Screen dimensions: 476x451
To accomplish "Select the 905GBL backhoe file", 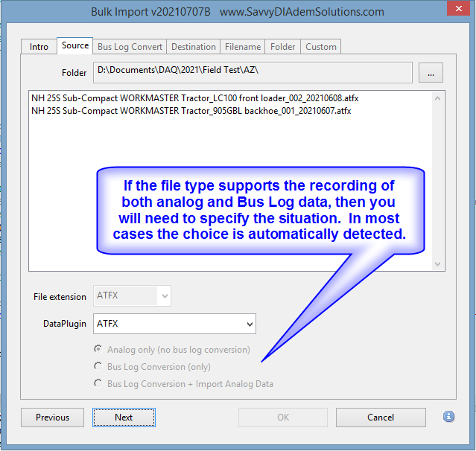I will point(191,110).
